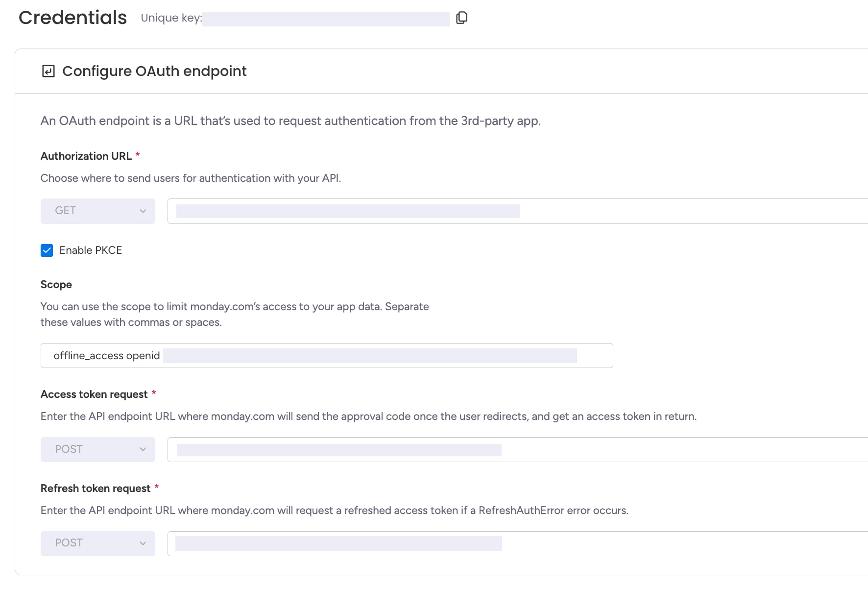Click the Enable PKCE label text
Screen dimensions: 868x591
pyautogui.click(x=91, y=250)
